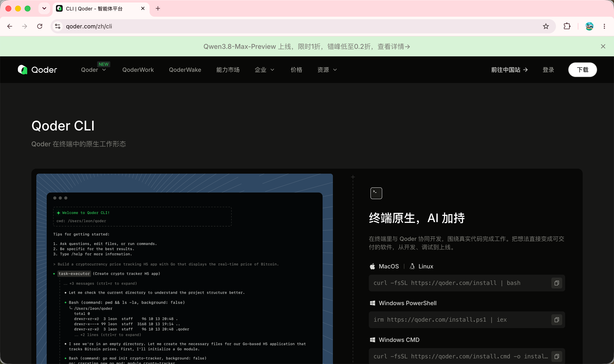This screenshot has height=364, width=614.
Task: Click the 登录 login link
Action: (548, 70)
